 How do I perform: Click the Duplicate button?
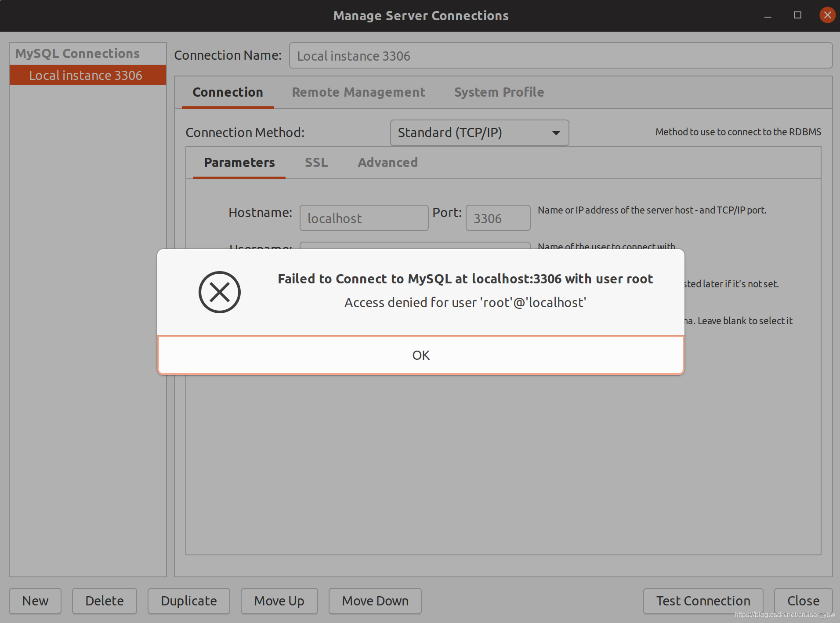click(x=189, y=601)
